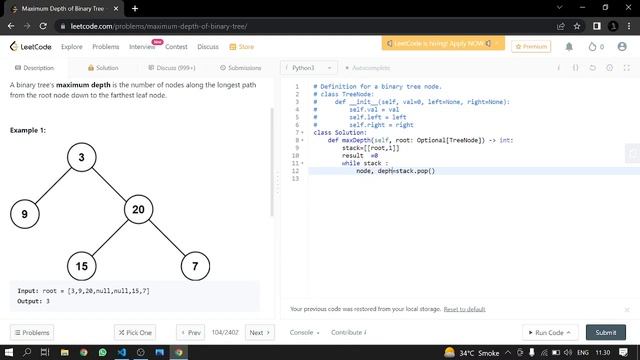Screen dimensions: 640x360
Task: Bookmark this page with star icon
Action: point(577,26)
